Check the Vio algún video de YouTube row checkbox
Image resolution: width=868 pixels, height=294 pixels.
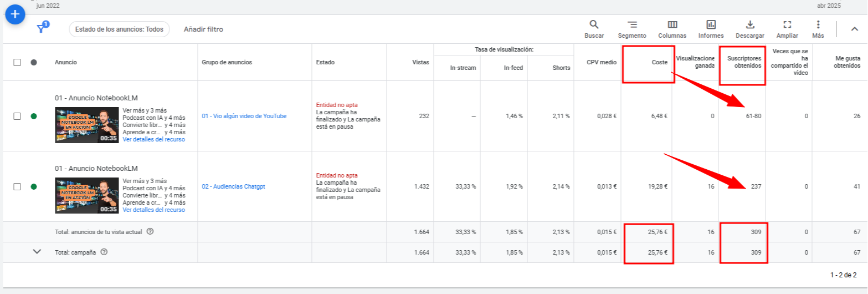(x=17, y=116)
